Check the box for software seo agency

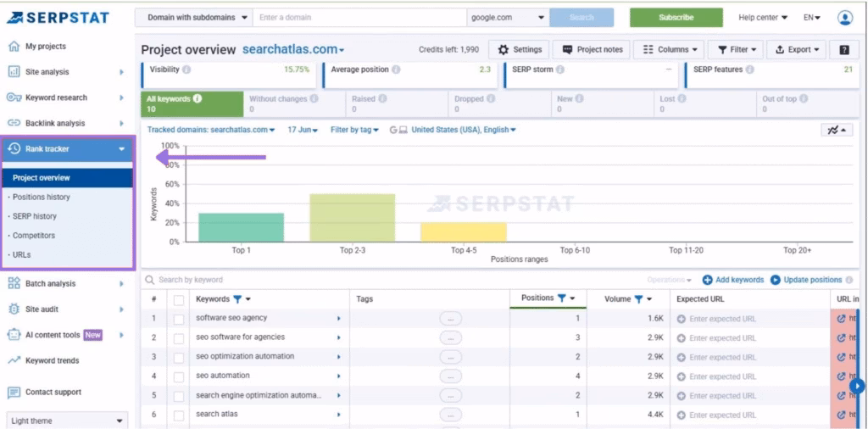click(x=179, y=319)
